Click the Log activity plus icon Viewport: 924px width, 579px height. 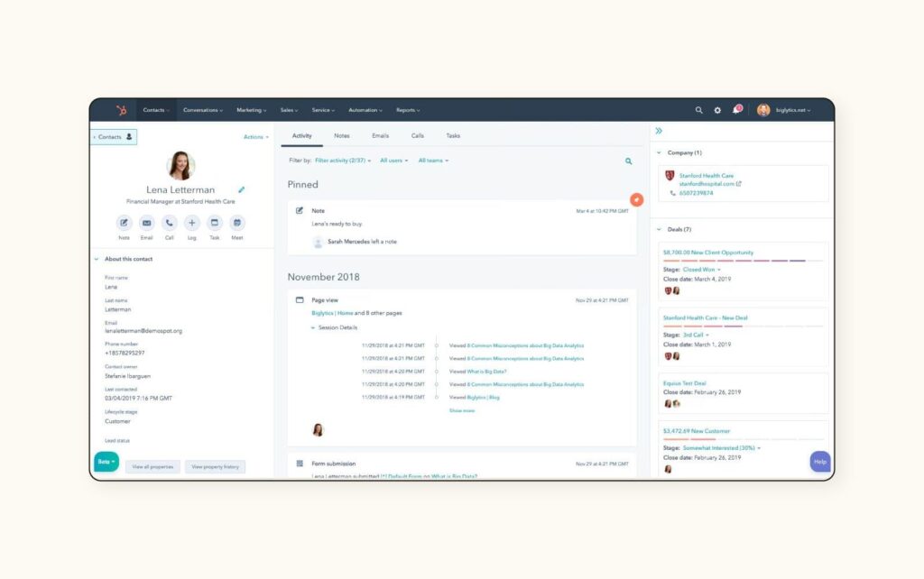pos(191,223)
